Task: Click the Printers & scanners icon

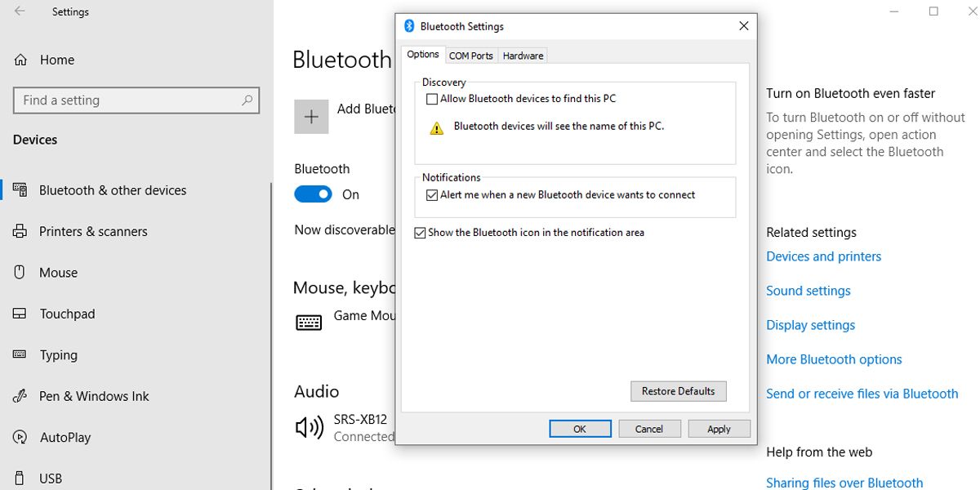Action: [x=20, y=232]
